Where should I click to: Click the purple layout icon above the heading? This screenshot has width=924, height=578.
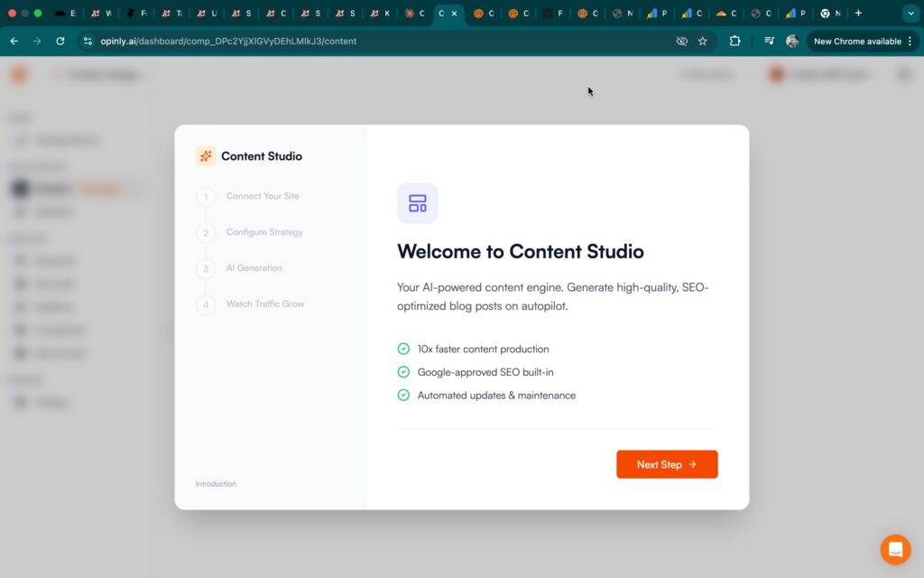417,203
